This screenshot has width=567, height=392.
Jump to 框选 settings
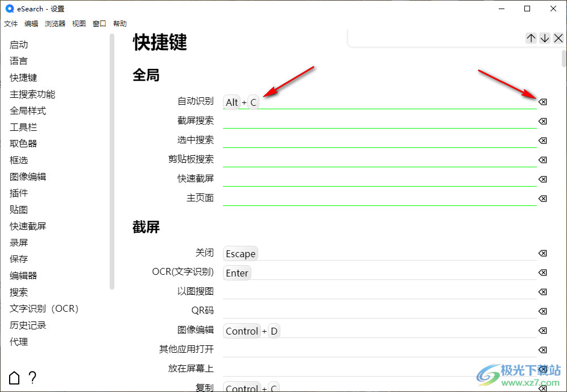click(19, 160)
